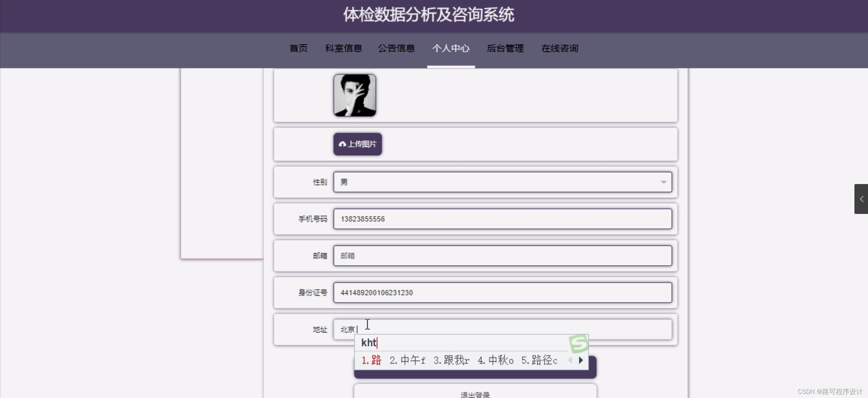Open 后台管理 admin menu
Viewport: 868px width, 398px height.
[x=505, y=48]
